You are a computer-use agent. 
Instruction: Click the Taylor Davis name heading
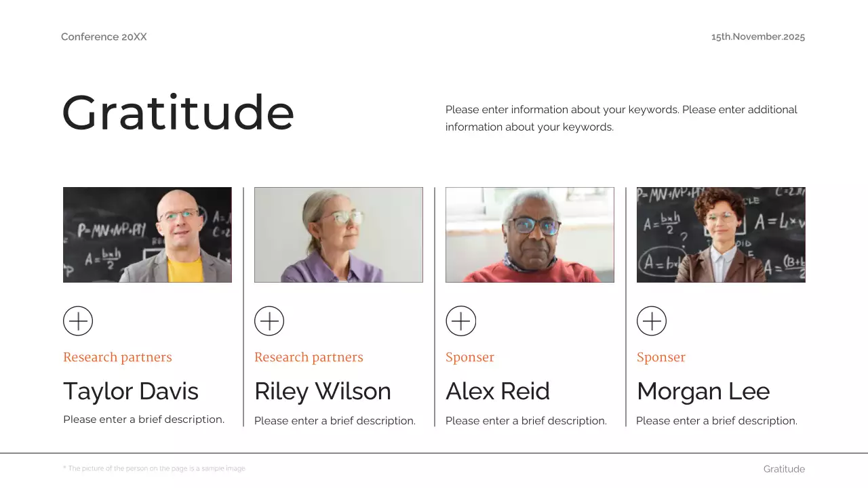[131, 391]
